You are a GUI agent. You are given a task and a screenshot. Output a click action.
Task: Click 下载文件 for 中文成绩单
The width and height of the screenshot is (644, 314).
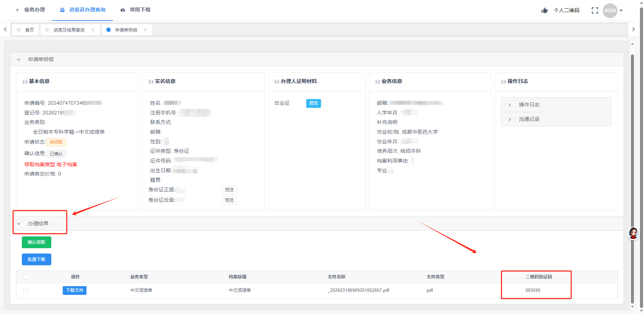[x=74, y=290]
